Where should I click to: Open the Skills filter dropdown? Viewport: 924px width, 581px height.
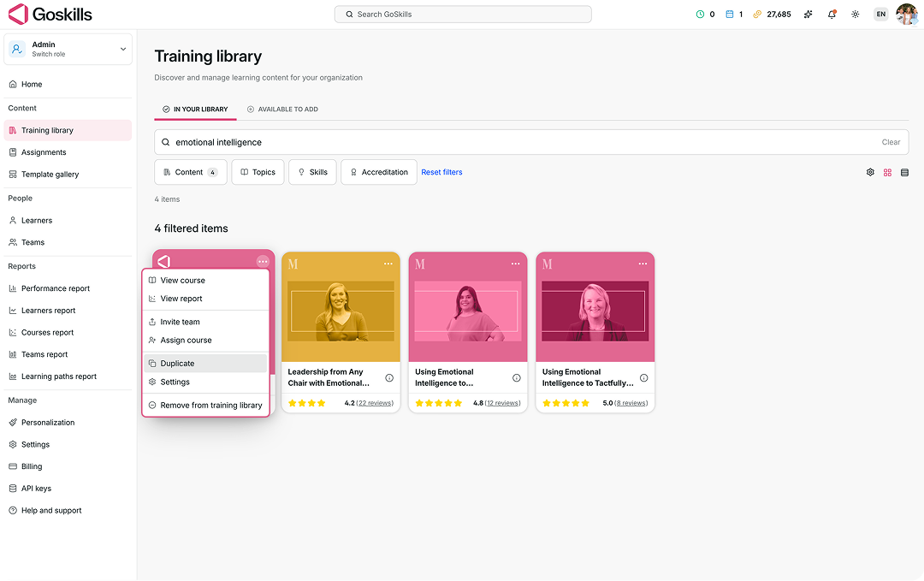point(312,172)
